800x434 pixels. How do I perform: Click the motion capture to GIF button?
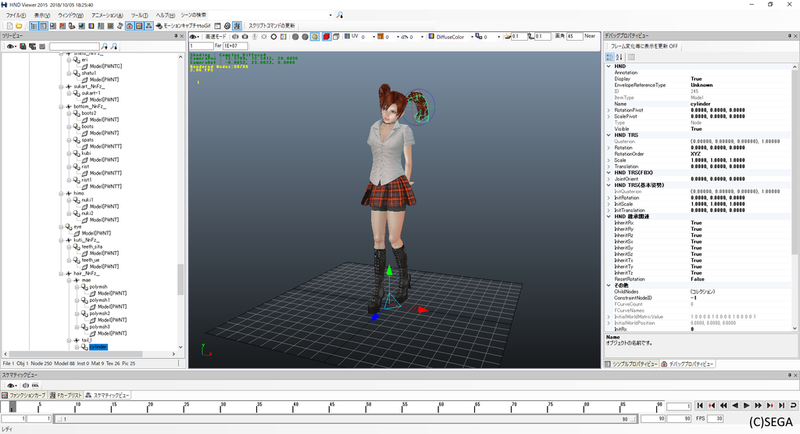pos(183,25)
